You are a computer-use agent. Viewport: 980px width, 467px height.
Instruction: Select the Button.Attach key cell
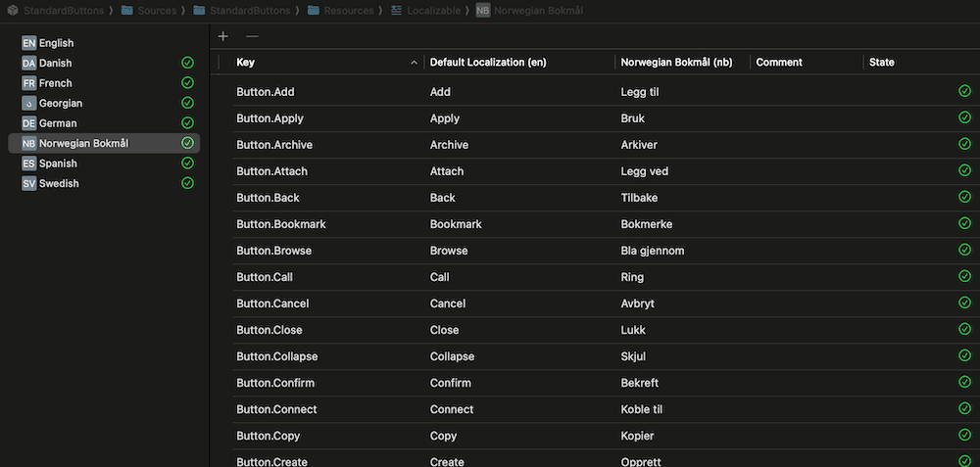click(x=271, y=171)
